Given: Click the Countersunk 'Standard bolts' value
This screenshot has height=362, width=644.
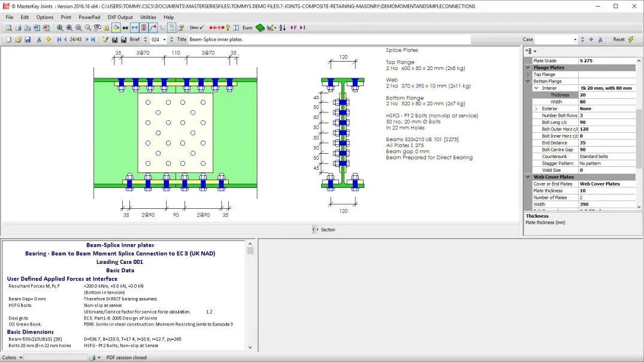Looking at the screenshot, I should (607, 156).
